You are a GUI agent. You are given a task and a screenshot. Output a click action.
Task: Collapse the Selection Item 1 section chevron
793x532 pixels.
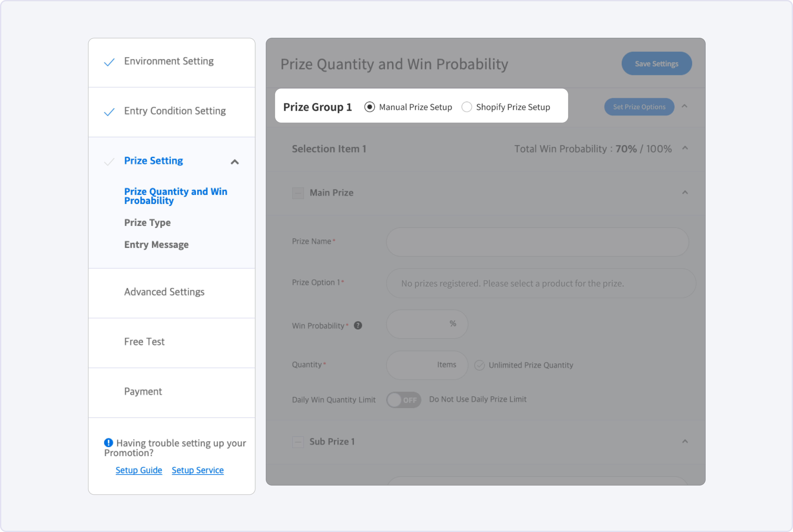coord(685,148)
